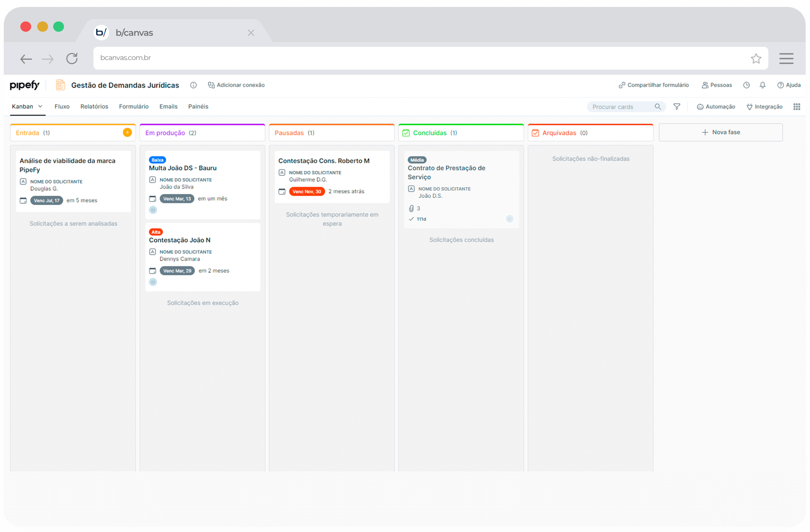The height and width of the screenshot is (532, 810).
Task: Click the bcanvas.com.br address bar
Action: pos(430,58)
